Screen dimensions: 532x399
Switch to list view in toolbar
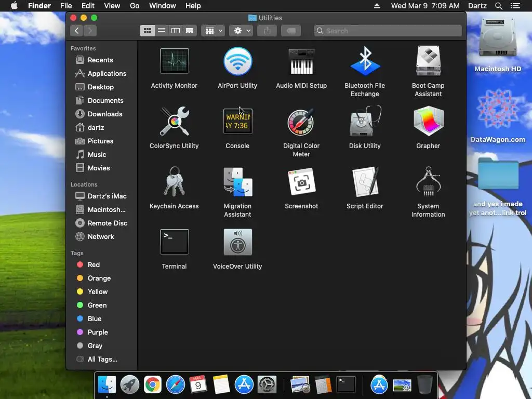(x=162, y=31)
